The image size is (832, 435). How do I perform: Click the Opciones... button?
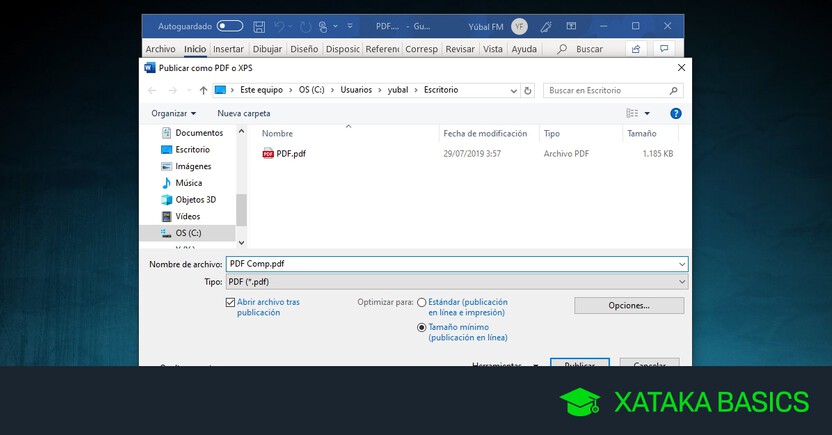[629, 305]
